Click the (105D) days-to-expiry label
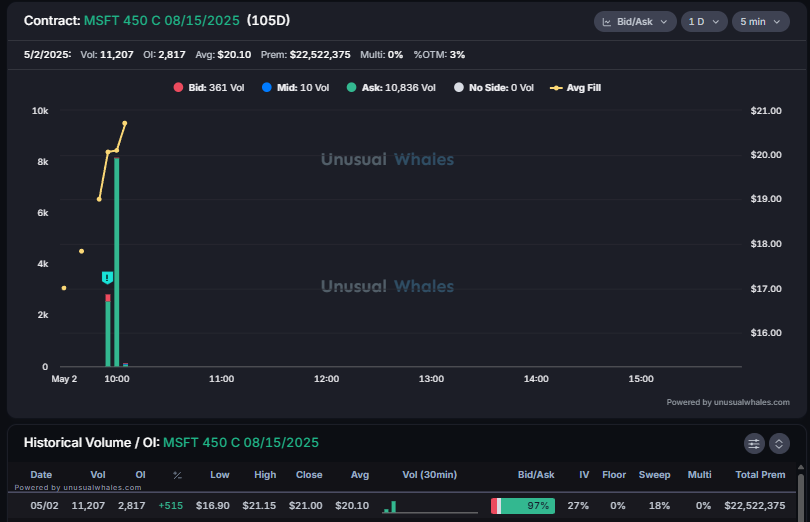The height and width of the screenshot is (522, 810). (268, 21)
